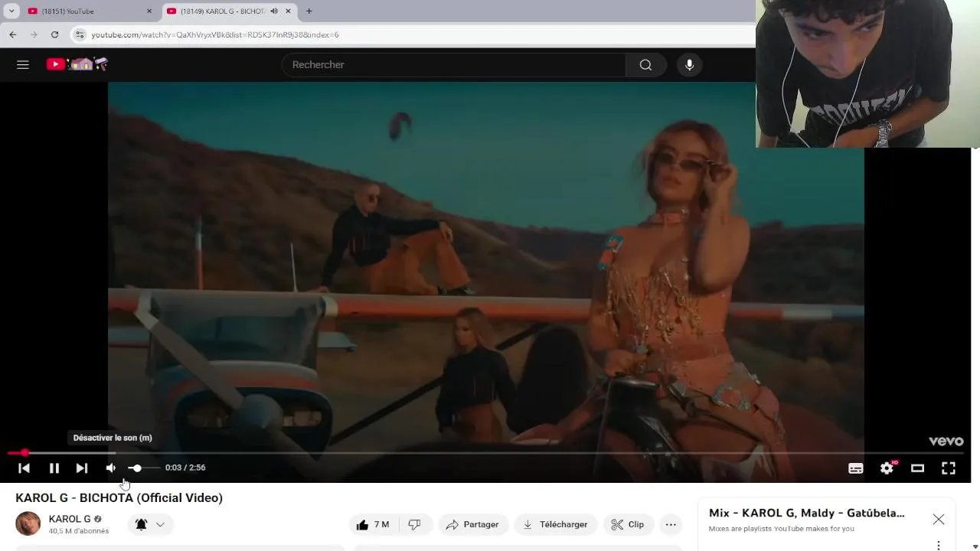The height and width of the screenshot is (551, 980).
Task: Open the tab search dropdown arrow
Action: point(11,11)
